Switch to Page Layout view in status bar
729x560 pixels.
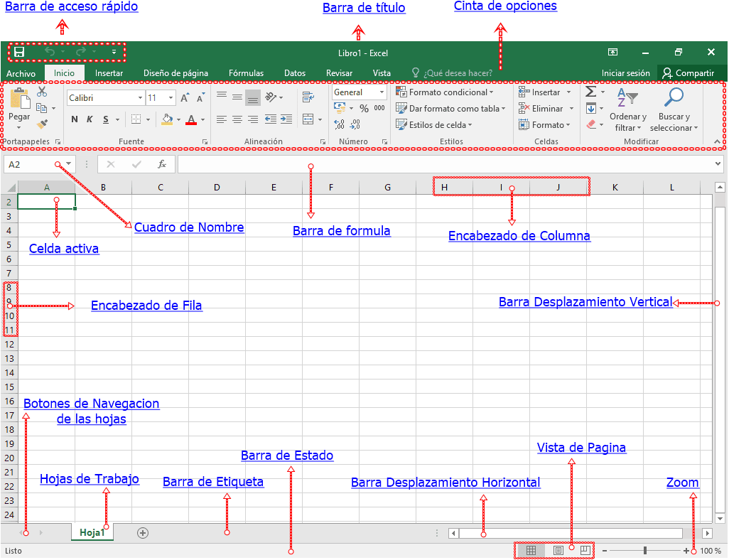[x=558, y=550]
